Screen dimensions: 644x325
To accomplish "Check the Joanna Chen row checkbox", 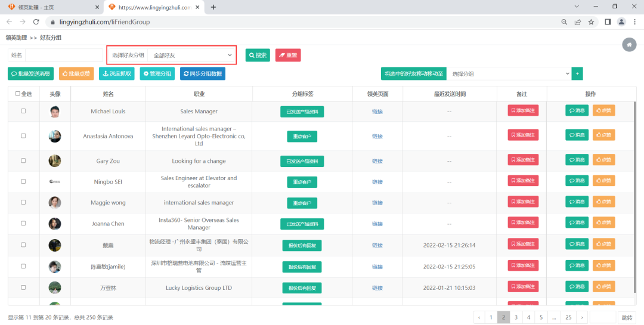I will coord(23,223).
